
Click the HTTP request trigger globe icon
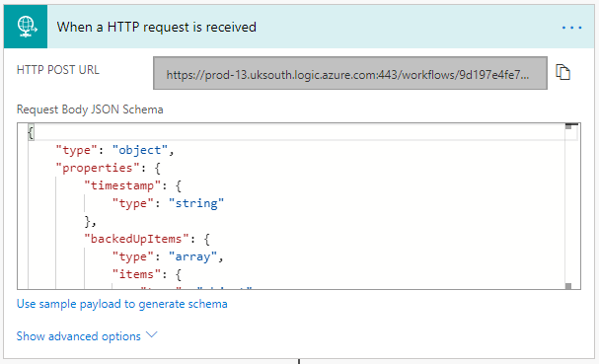26,27
